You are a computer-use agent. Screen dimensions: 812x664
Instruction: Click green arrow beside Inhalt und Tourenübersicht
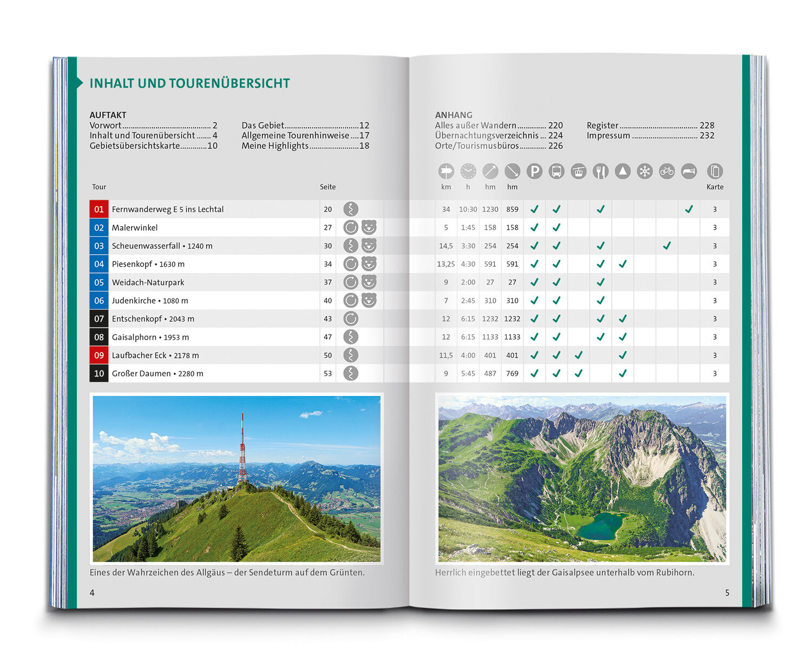(x=80, y=83)
